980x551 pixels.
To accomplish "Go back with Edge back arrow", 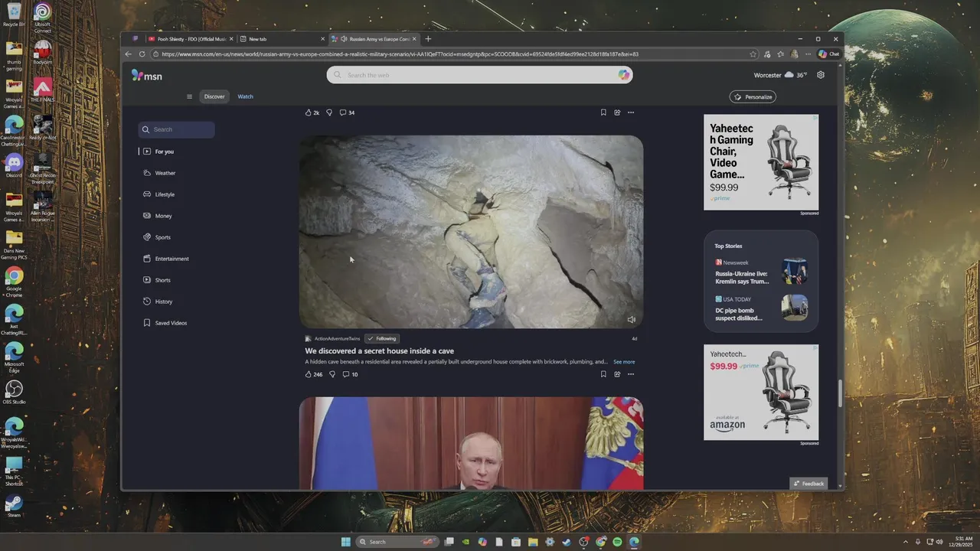I will point(128,54).
